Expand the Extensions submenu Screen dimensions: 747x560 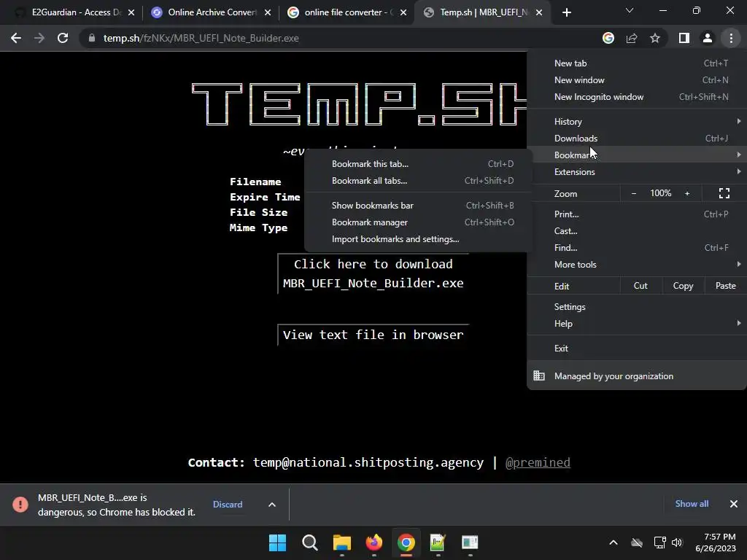tap(636, 172)
